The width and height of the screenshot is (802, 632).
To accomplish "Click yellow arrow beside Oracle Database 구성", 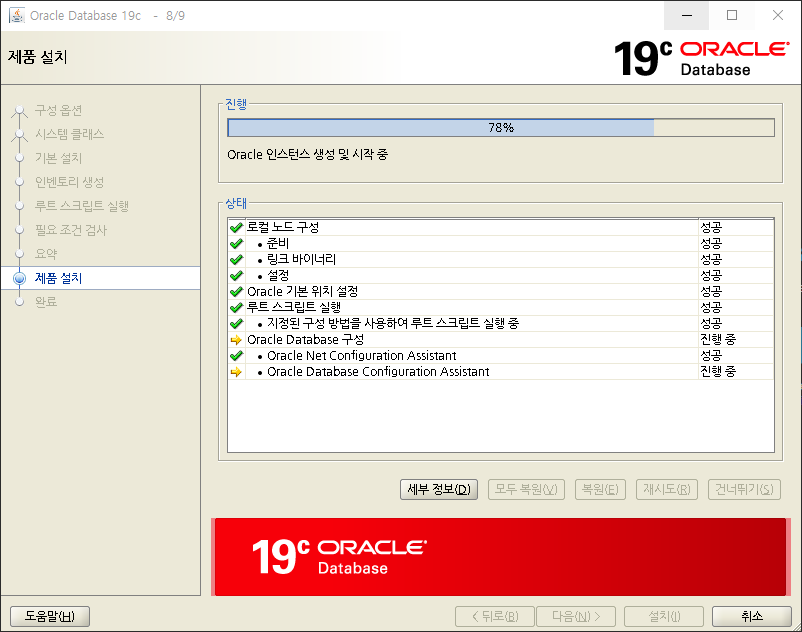I will pyautogui.click(x=236, y=340).
